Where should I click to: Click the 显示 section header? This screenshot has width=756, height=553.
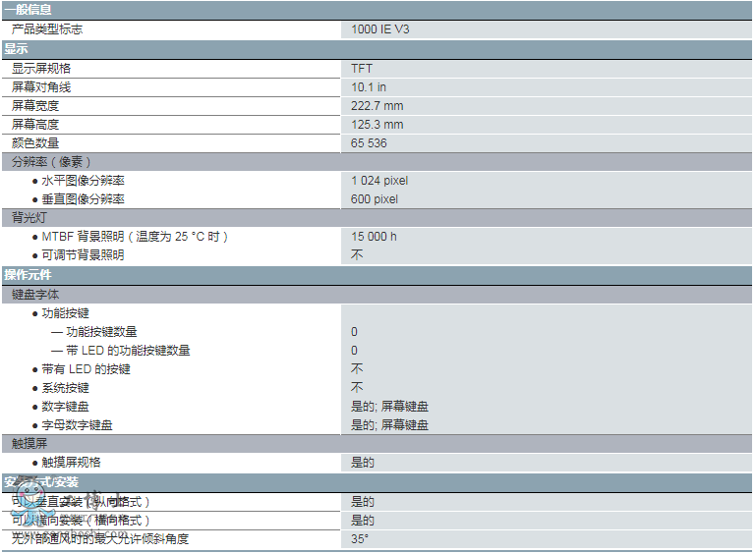pyautogui.click(x=17, y=48)
